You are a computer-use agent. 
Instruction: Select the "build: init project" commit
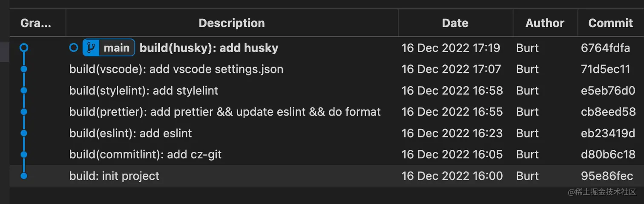pos(114,176)
